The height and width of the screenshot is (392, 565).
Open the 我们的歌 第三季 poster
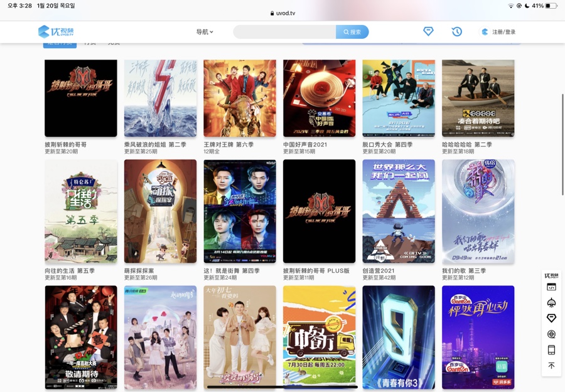pos(478,211)
